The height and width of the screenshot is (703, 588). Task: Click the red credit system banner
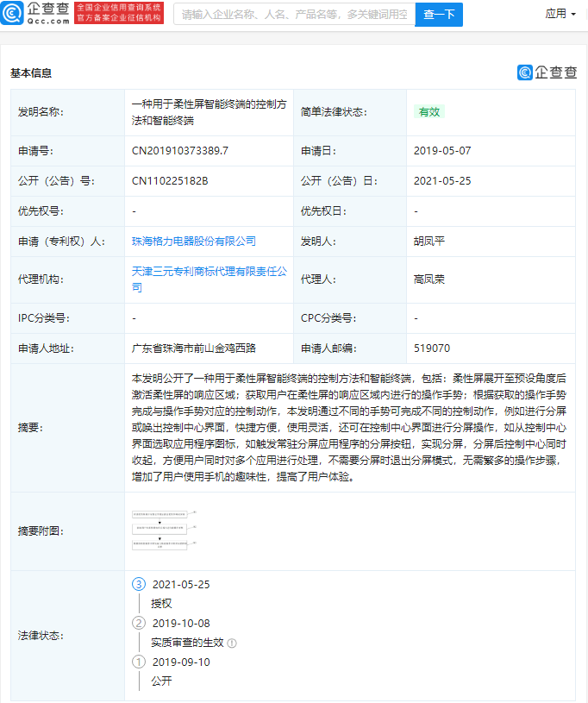click(119, 13)
